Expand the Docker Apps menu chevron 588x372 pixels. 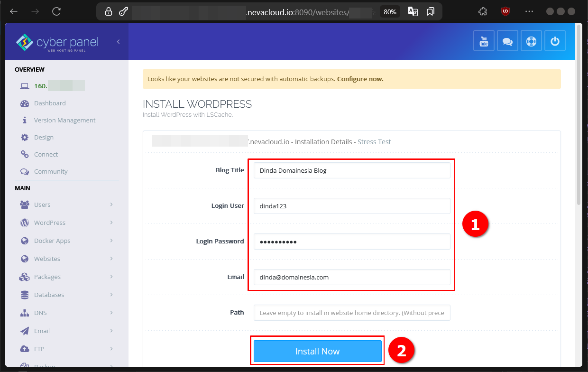111,241
